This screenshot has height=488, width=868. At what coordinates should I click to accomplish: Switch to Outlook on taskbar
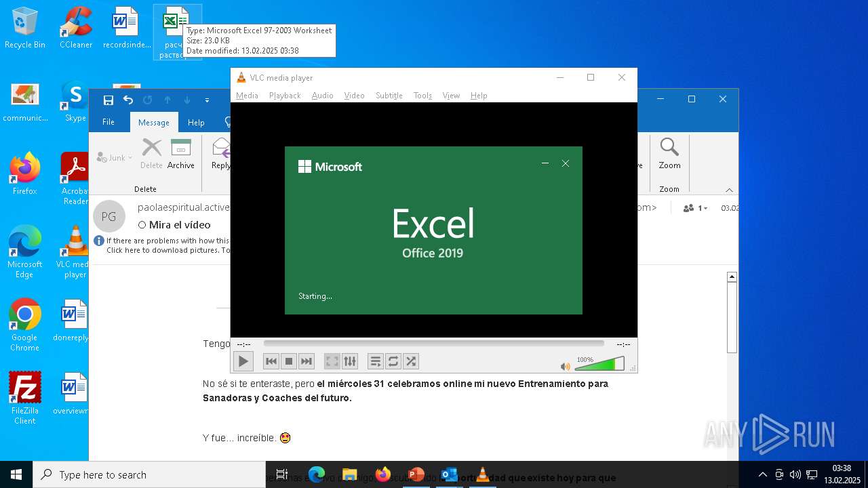pyautogui.click(x=449, y=474)
